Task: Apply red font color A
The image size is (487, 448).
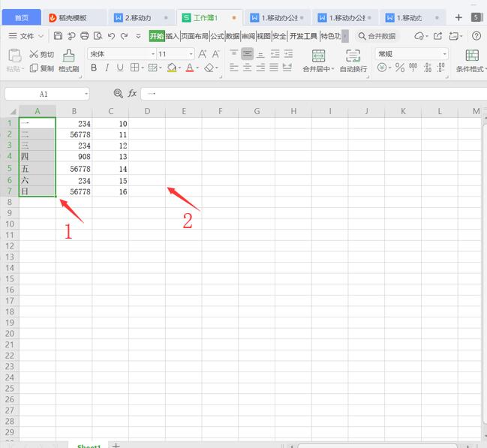Action: click(x=189, y=68)
